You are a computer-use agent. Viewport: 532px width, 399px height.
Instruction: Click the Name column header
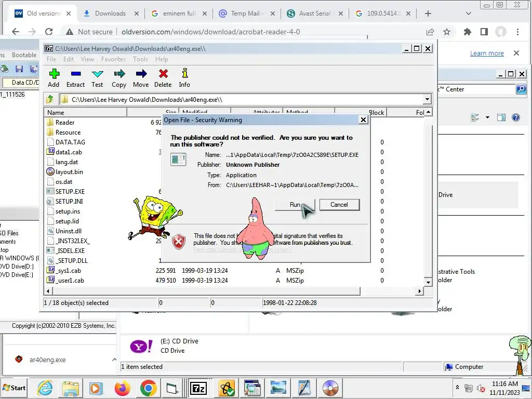pyautogui.click(x=86, y=113)
